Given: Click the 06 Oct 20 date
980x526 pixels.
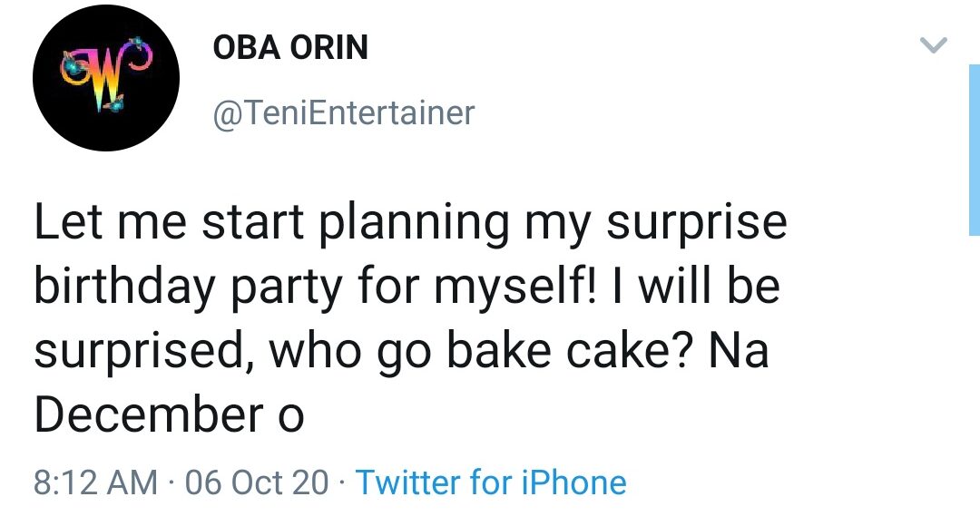Looking at the screenshot, I should tap(256, 482).
